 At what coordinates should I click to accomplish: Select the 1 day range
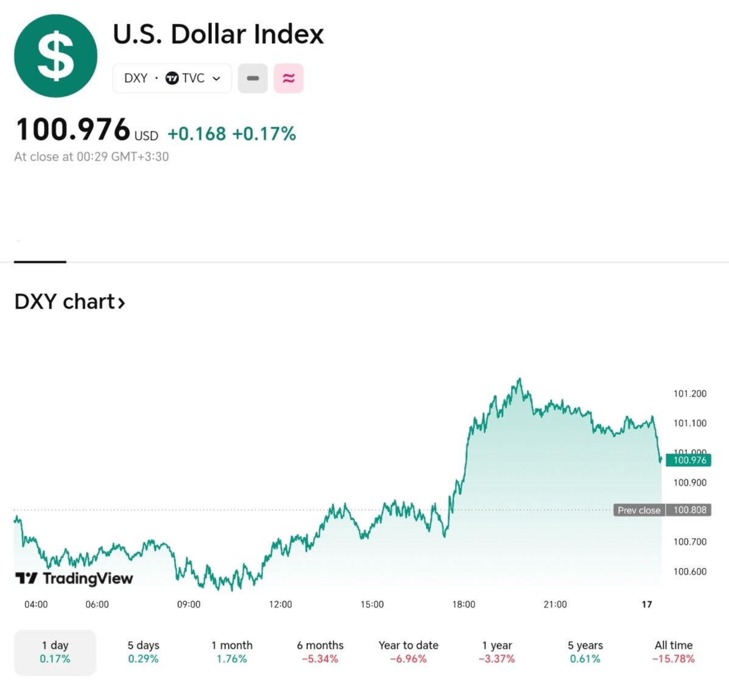pos(55,652)
